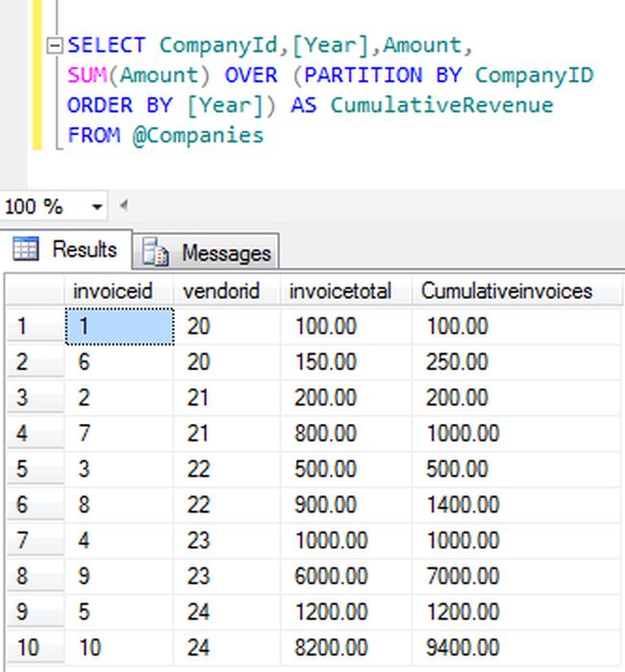Click Cumulativeinvoices cell 7000.00
Viewport: 625px width, 672px height.
pos(516,576)
